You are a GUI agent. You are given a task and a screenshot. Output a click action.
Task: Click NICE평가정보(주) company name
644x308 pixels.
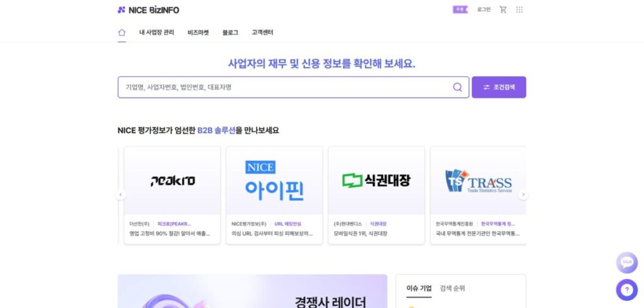249,224
